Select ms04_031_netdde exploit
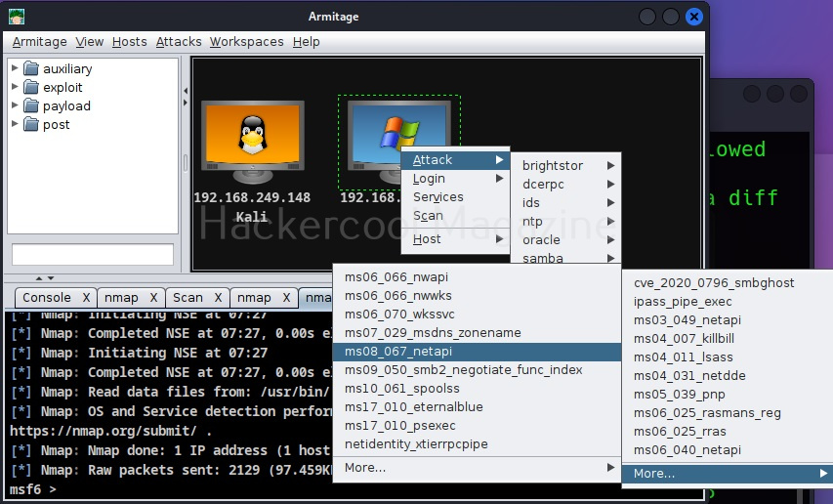The height and width of the screenshot is (504, 833). point(728,376)
